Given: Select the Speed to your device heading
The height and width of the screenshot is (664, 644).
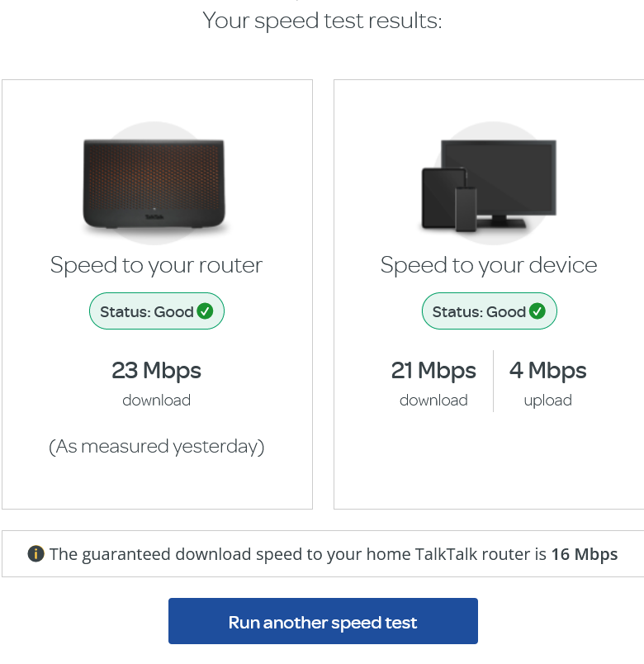Looking at the screenshot, I should coord(489,265).
